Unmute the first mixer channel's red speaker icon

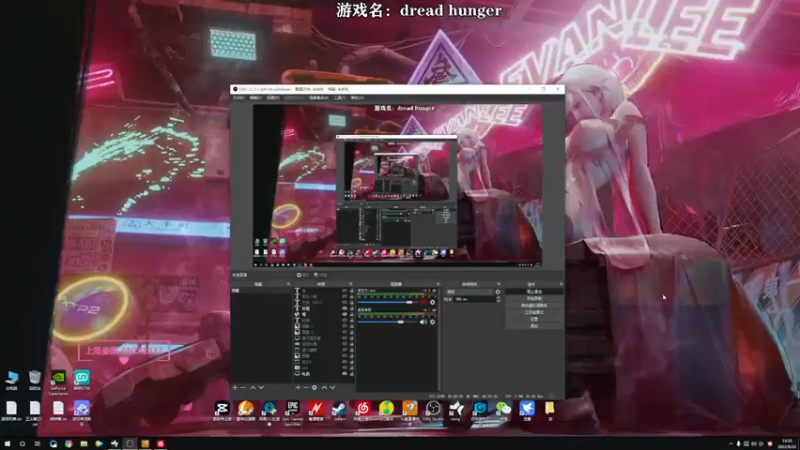[423, 302]
